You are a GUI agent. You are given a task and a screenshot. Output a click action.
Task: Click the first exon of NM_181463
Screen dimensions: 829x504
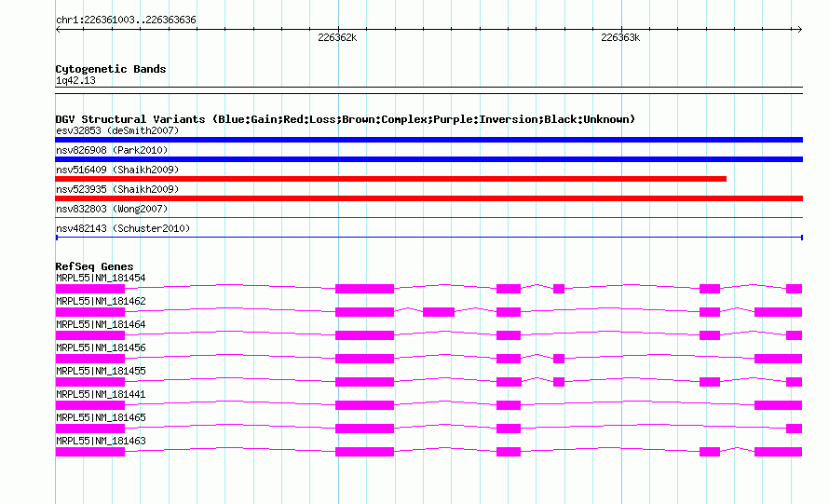(x=89, y=452)
